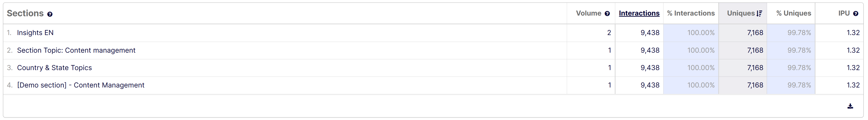
Task: Click the IPU help question icon
Action: pyautogui.click(x=856, y=14)
